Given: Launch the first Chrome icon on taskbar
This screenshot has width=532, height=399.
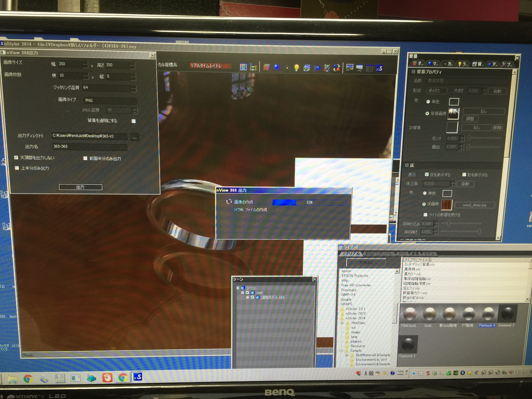Looking at the screenshot, I should 28,379.
